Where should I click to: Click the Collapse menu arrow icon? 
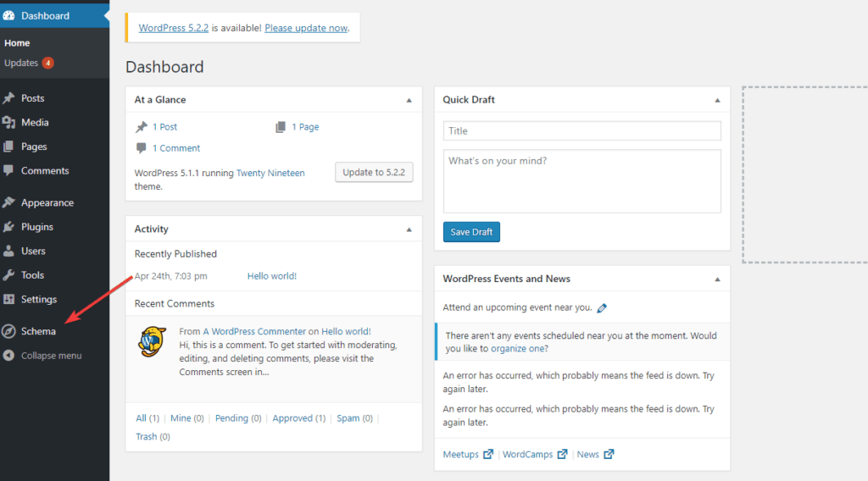9,356
